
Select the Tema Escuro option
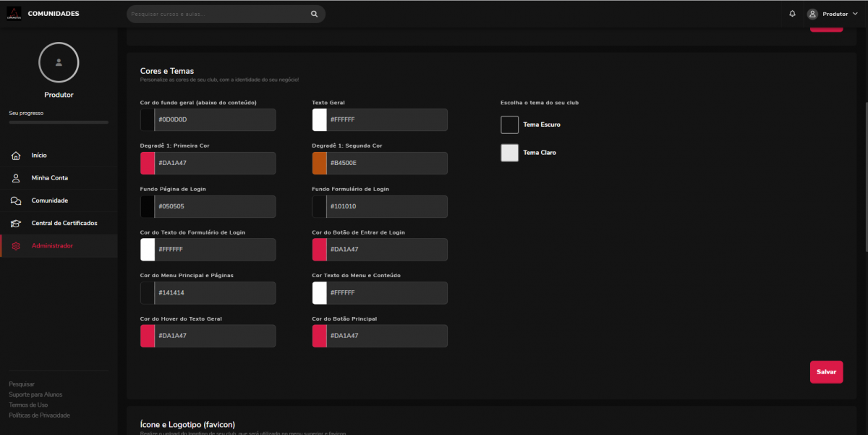point(510,124)
